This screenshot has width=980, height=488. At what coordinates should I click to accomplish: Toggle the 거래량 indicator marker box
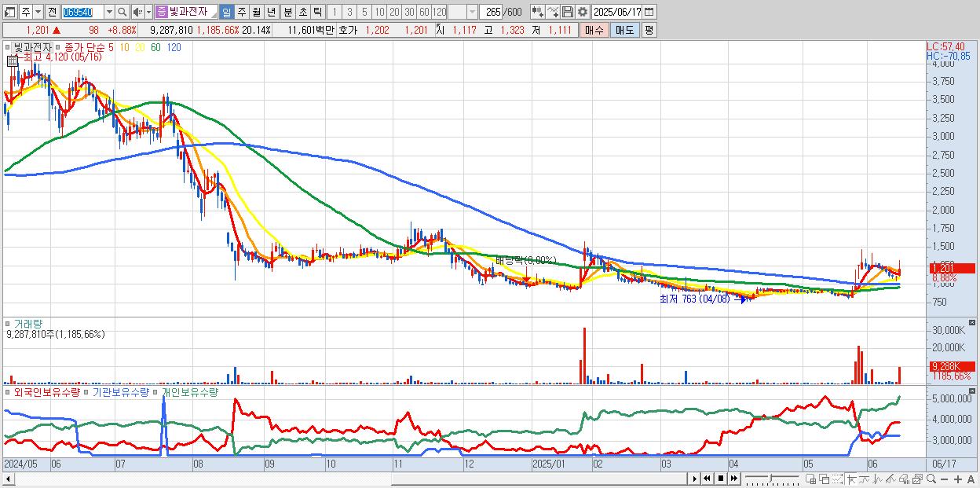point(9,323)
